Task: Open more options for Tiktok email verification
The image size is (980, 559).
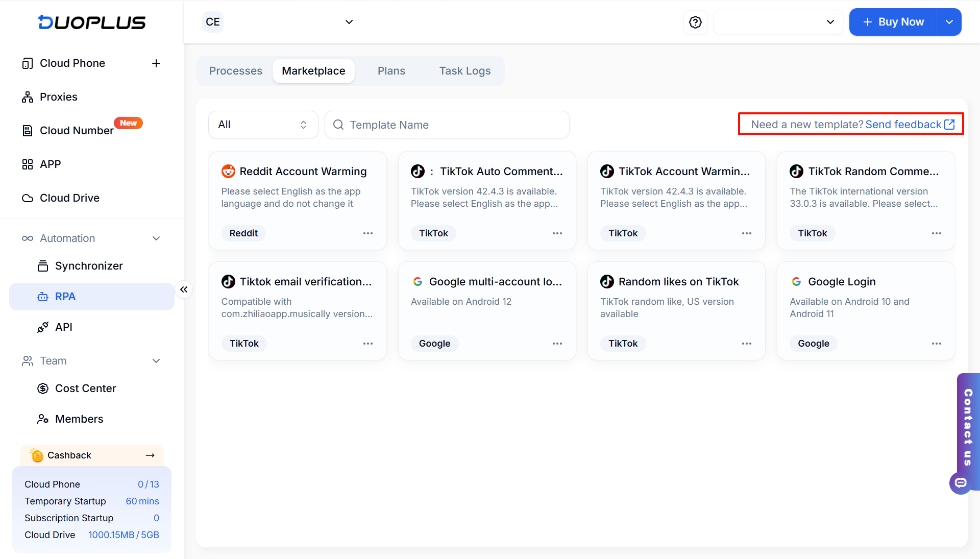Action: click(x=368, y=344)
